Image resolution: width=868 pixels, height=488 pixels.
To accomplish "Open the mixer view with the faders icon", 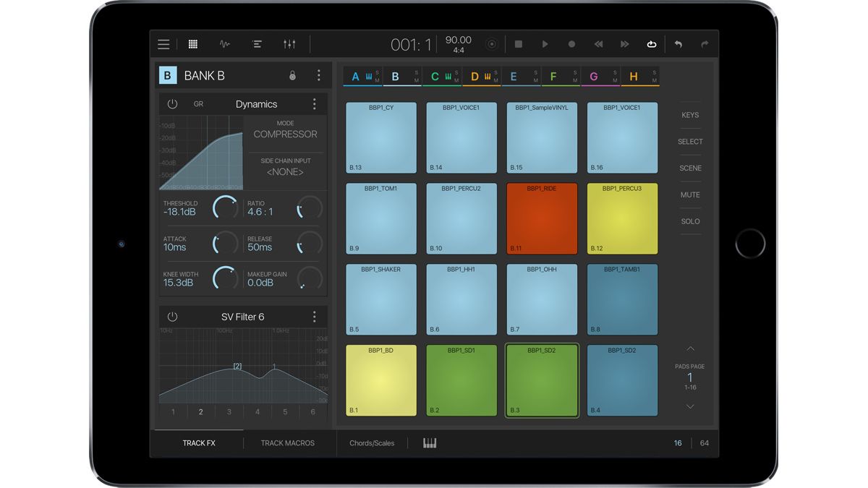I will pos(289,43).
